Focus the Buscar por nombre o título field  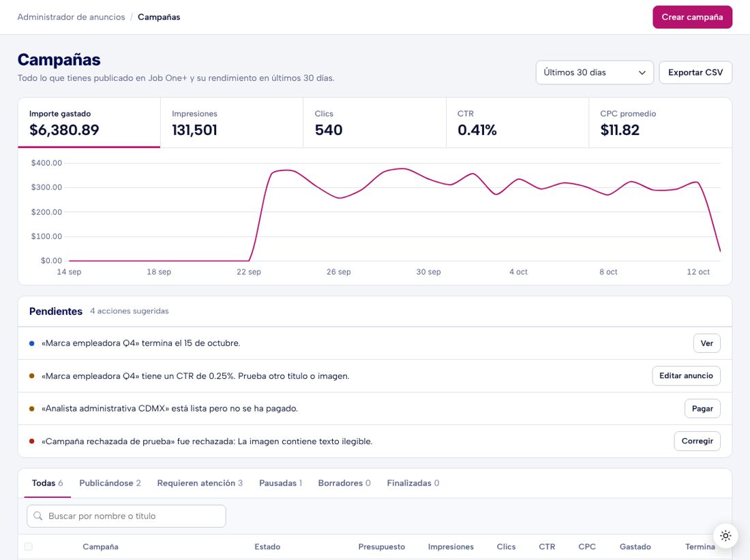126,516
